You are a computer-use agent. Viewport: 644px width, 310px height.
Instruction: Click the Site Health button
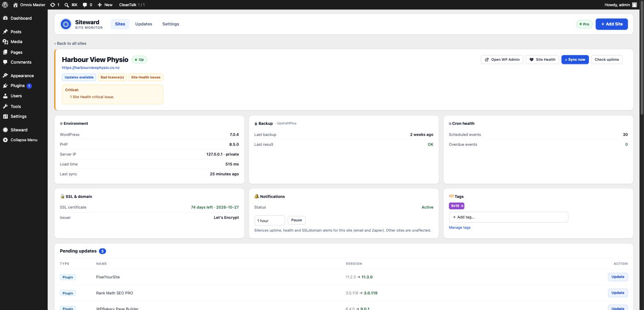pyautogui.click(x=543, y=60)
